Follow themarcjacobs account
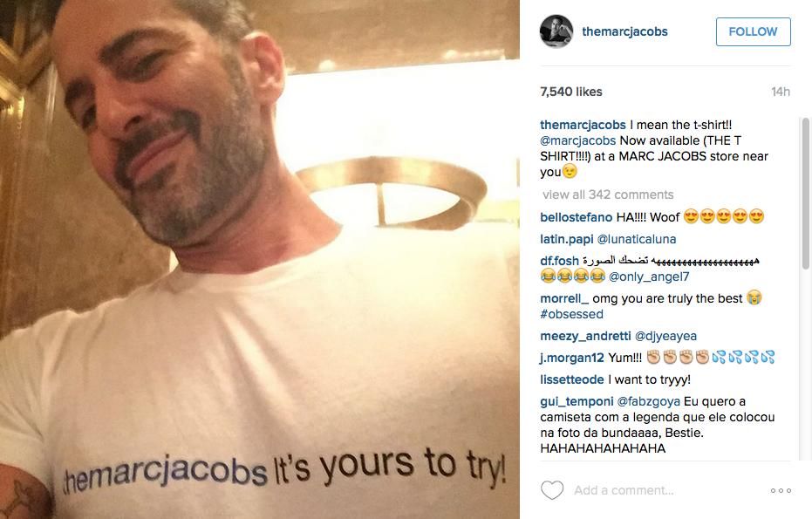The width and height of the screenshot is (812, 519). click(x=753, y=31)
